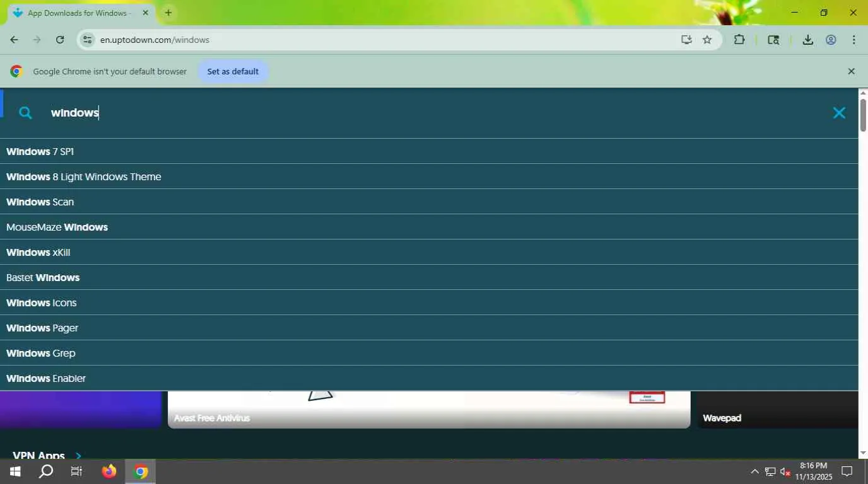Image resolution: width=868 pixels, height=484 pixels.
Task: Click the "Set as default" button
Action: 233,71
